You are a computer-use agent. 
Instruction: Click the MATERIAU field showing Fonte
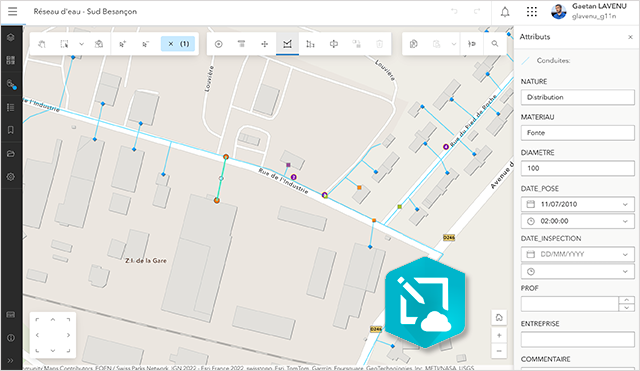click(578, 133)
